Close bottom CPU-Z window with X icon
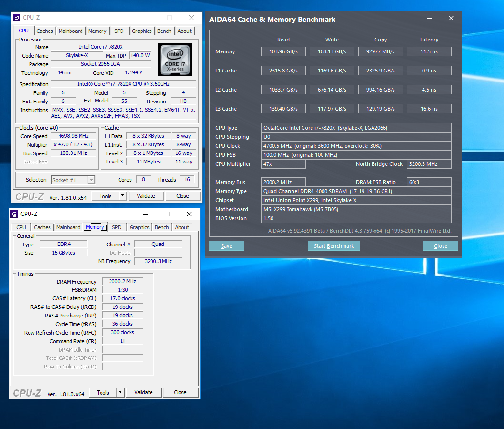The height and width of the screenshot is (429, 504). click(189, 214)
